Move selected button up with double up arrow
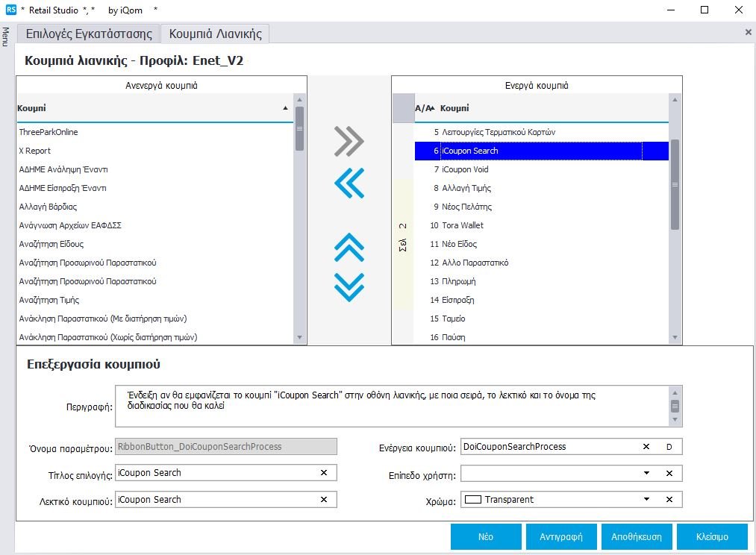 349,247
